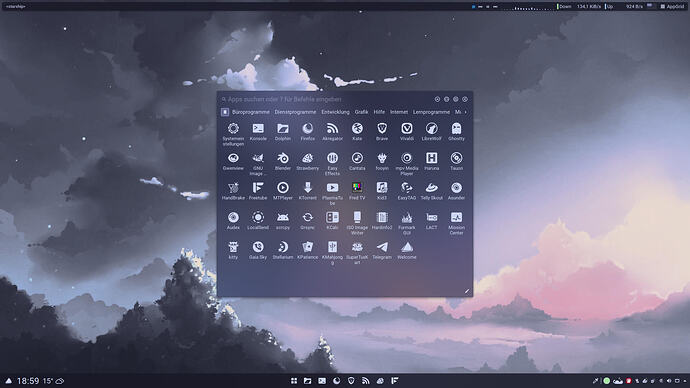690x388 pixels.
Task: Open the Lernprogramme category tab
Action: click(x=431, y=112)
